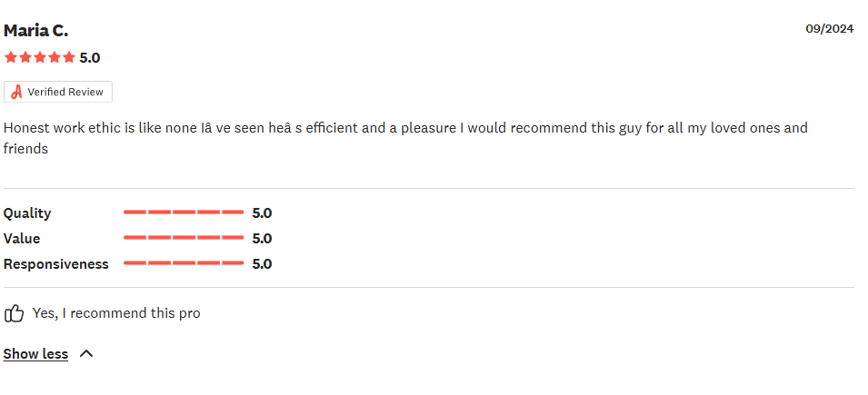Click the review text starting with Honest work ethic
Viewport: 868px width, 395px height.
click(405, 138)
